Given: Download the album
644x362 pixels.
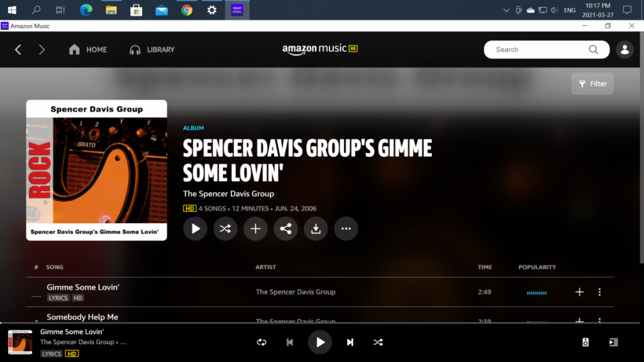Looking at the screenshot, I should pos(316,229).
